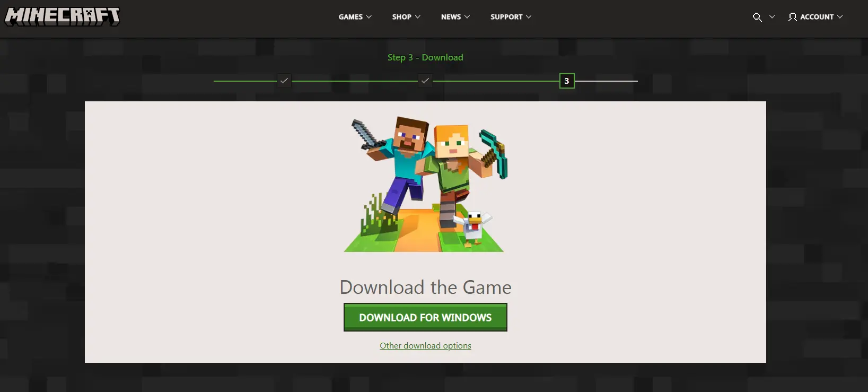Open Other download options link
The height and width of the screenshot is (392, 868).
[x=425, y=346]
